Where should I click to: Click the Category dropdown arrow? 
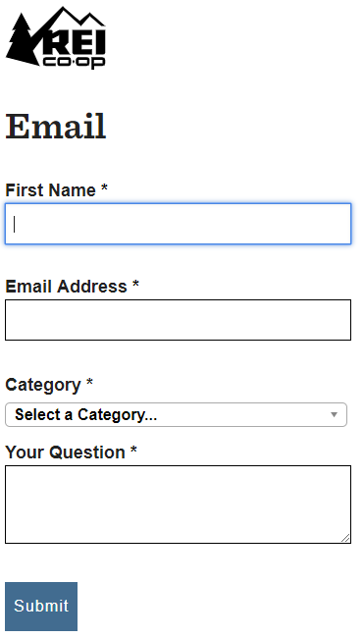(334, 414)
